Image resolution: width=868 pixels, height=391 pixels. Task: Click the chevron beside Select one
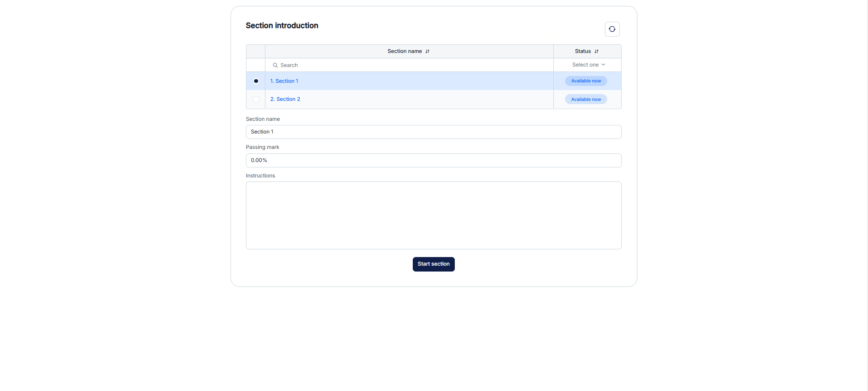(x=603, y=65)
